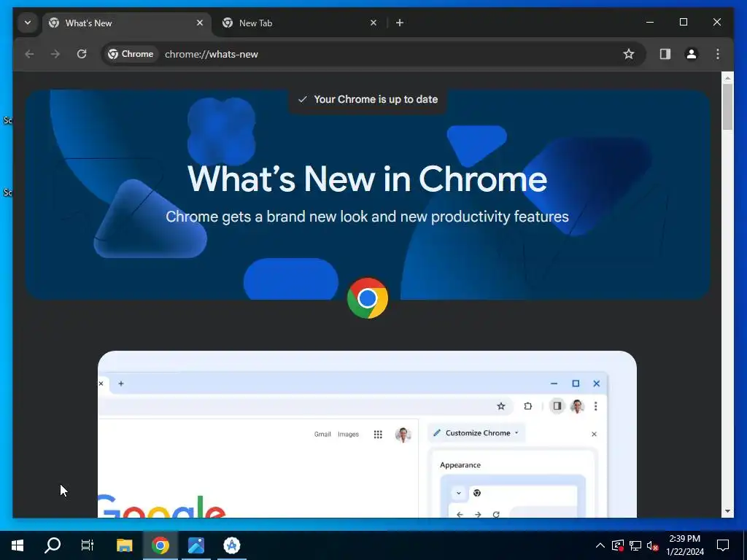Open File Explorer from taskbar
Viewport: 747px width, 560px height.
(124, 545)
